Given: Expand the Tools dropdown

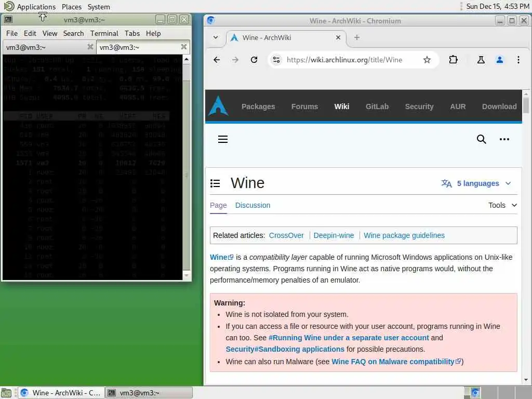Looking at the screenshot, I should pos(502,205).
